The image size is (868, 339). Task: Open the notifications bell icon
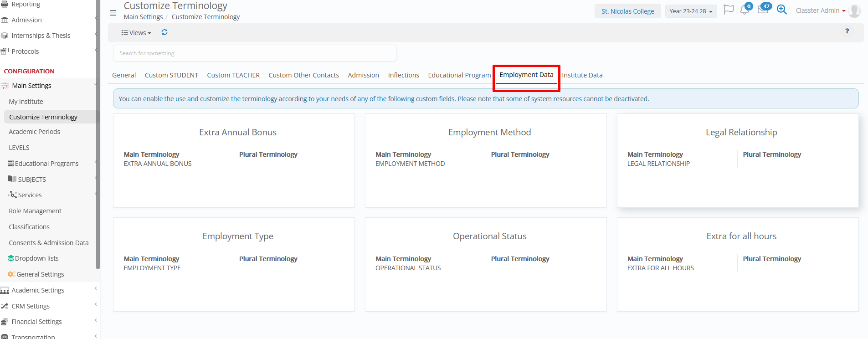tap(745, 10)
